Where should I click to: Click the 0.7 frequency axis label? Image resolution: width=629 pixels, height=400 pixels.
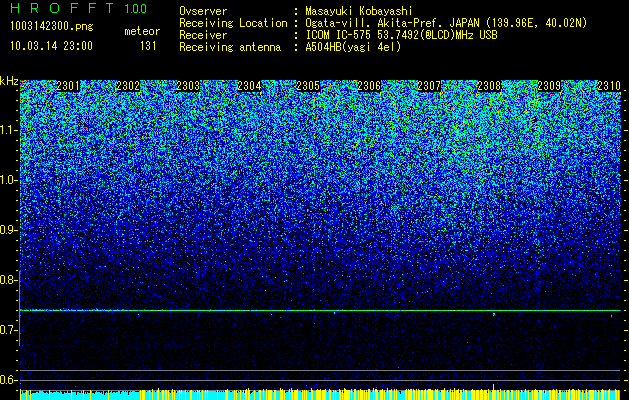(x=9, y=330)
